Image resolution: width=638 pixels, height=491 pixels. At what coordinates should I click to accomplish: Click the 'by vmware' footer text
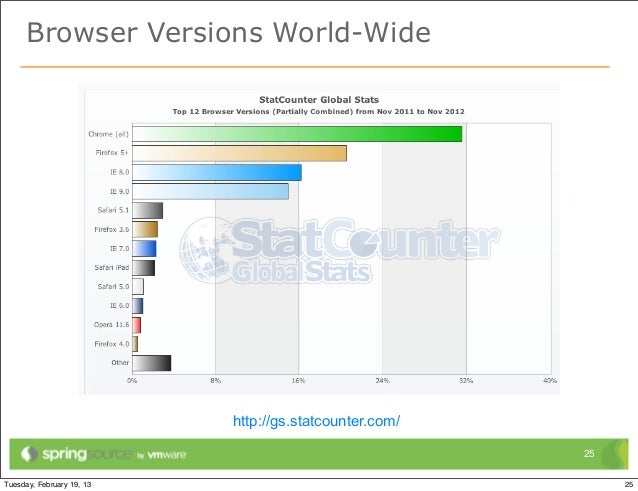coord(162,455)
